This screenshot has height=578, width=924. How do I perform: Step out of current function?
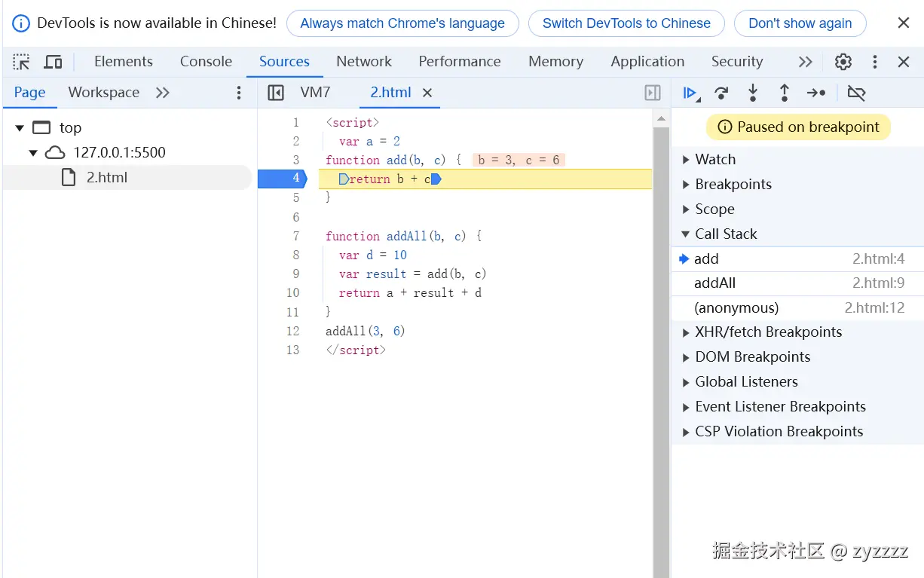point(785,93)
